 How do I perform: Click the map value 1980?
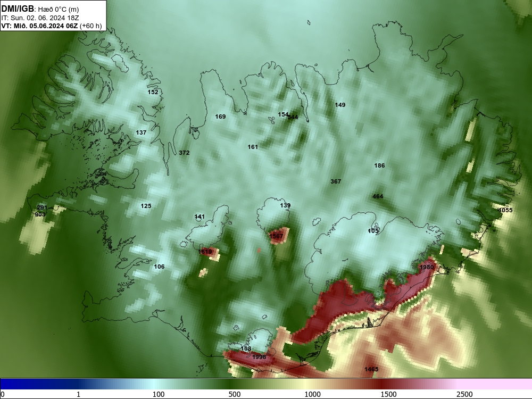(x=427, y=267)
